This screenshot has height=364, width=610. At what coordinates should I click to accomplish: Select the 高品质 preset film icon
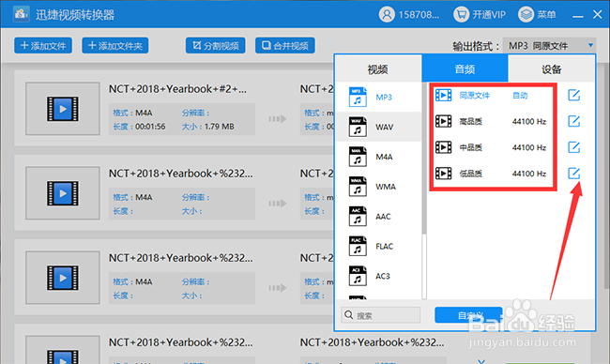[444, 121]
